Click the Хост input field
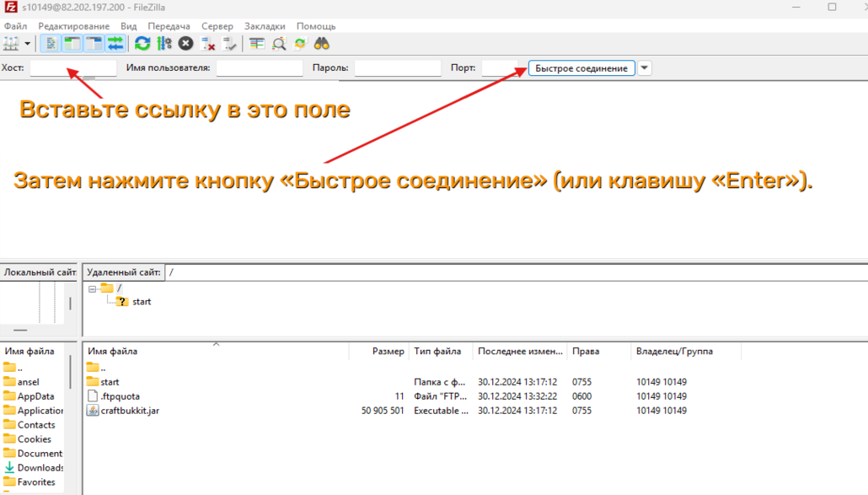Image resolution: width=868 pixels, height=495 pixels. point(73,67)
